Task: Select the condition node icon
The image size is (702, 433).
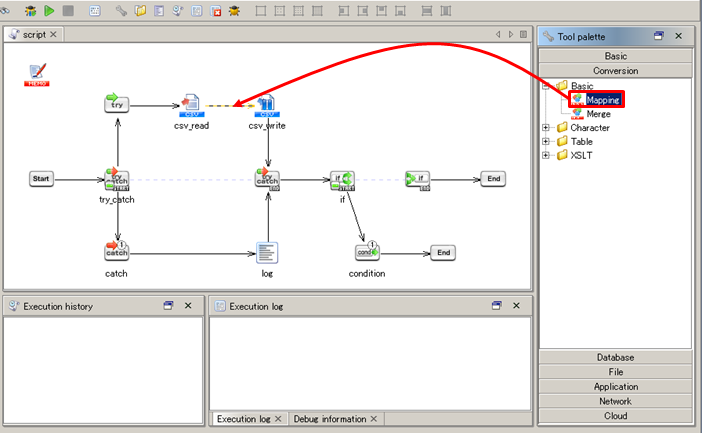Action: pyautogui.click(x=366, y=252)
